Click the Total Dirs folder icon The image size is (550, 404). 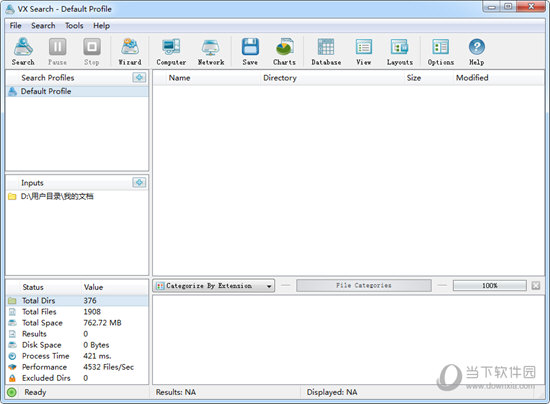(x=12, y=301)
